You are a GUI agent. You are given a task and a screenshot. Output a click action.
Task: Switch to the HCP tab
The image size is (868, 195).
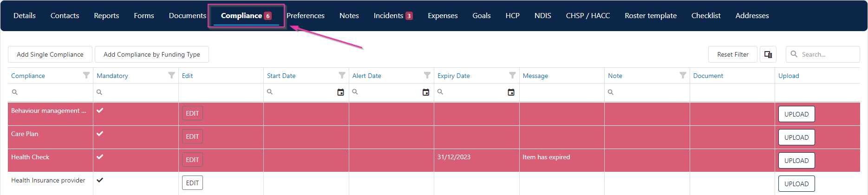click(x=513, y=15)
